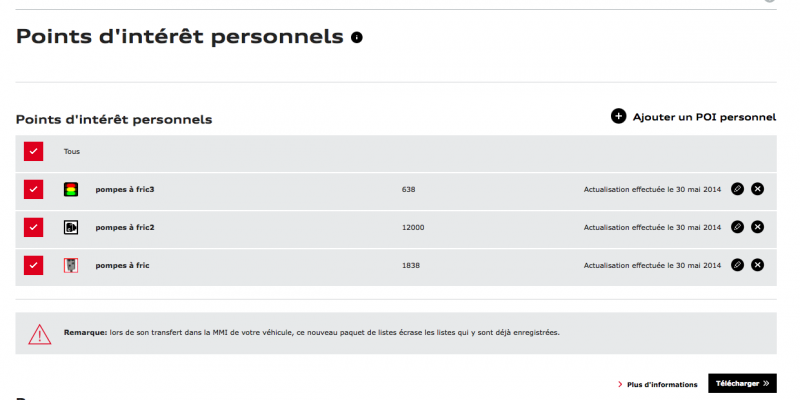This screenshot has height=400, width=800.
Task: Click the red warning triangle icon
Action: pos(39,334)
